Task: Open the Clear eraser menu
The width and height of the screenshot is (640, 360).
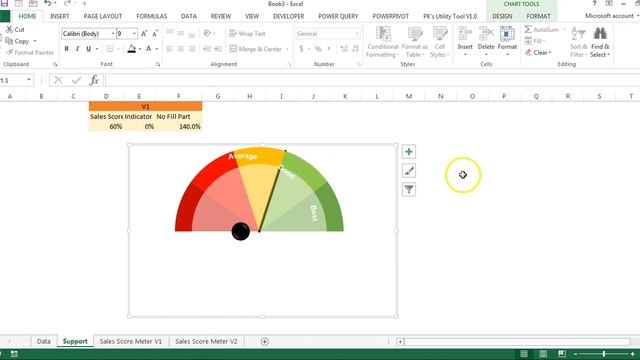Action: (538, 53)
